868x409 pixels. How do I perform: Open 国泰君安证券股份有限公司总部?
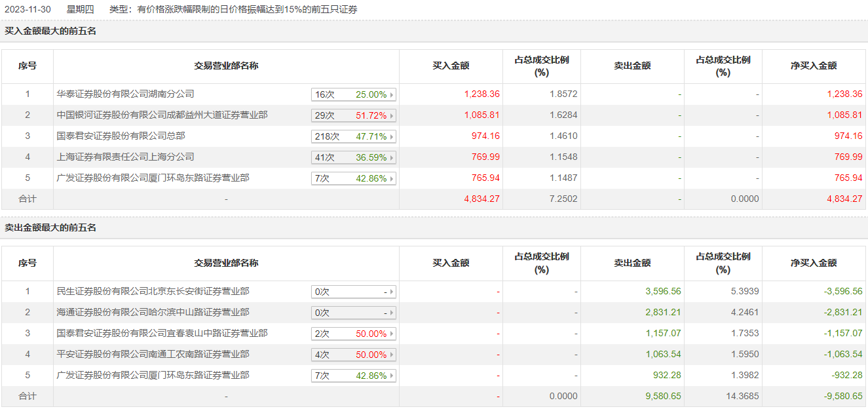[x=121, y=136]
